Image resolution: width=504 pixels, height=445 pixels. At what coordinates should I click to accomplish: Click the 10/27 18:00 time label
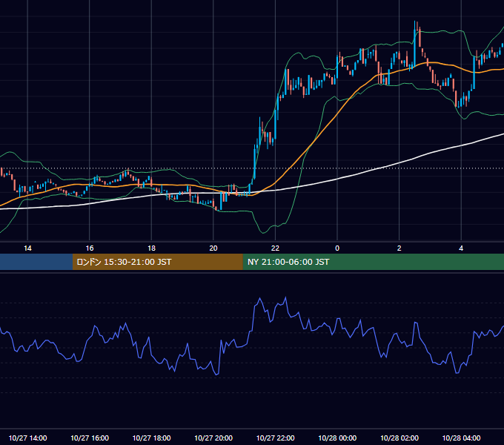[x=151, y=438]
